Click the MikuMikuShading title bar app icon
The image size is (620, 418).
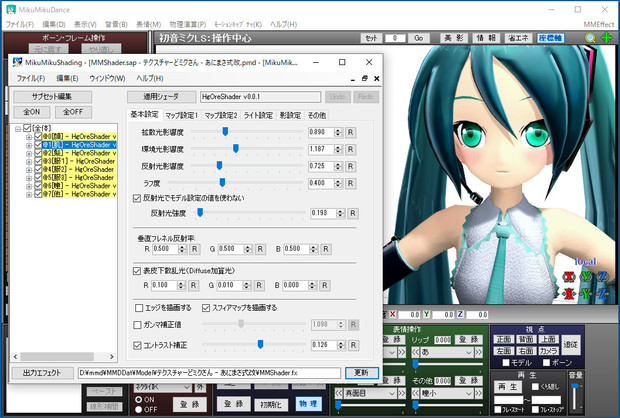point(17,62)
